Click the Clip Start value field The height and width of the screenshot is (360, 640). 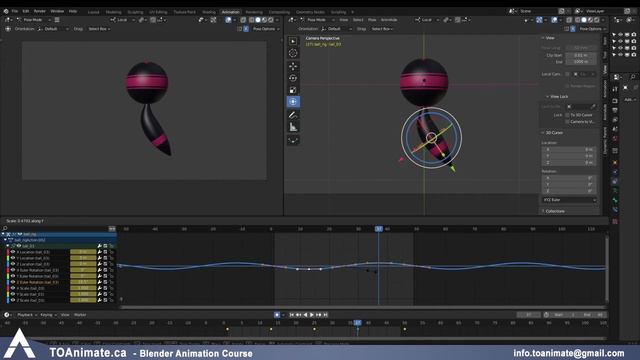(x=581, y=55)
